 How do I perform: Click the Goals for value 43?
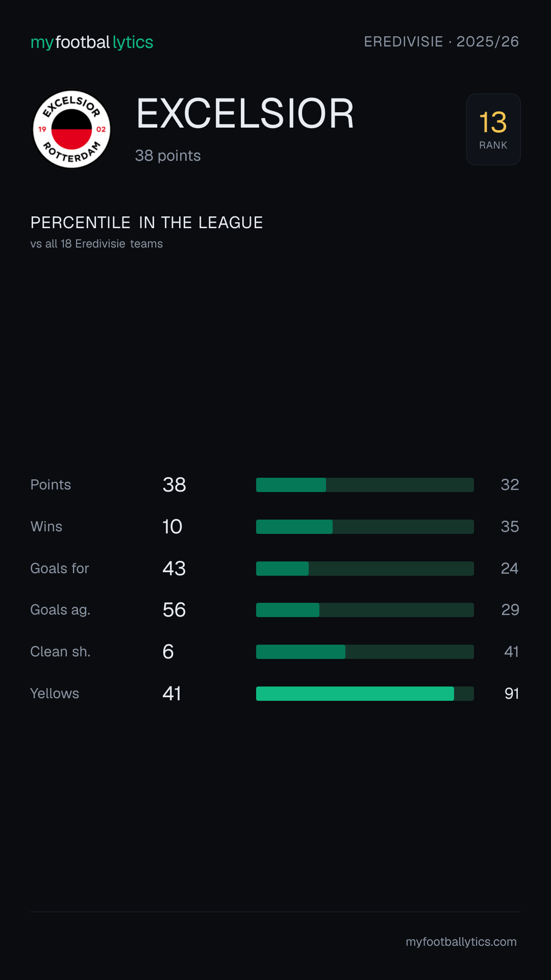point(174,569)
